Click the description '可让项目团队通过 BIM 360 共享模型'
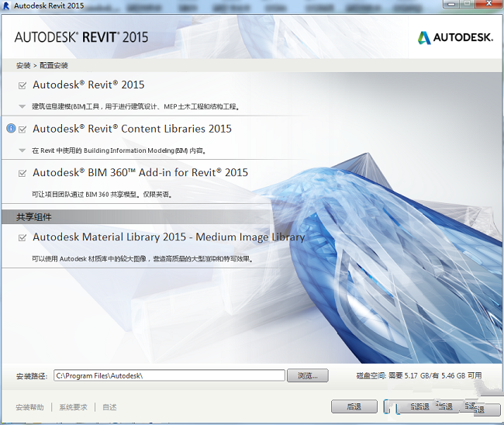This screenshot has height=425, width=504. pos(102,194)
